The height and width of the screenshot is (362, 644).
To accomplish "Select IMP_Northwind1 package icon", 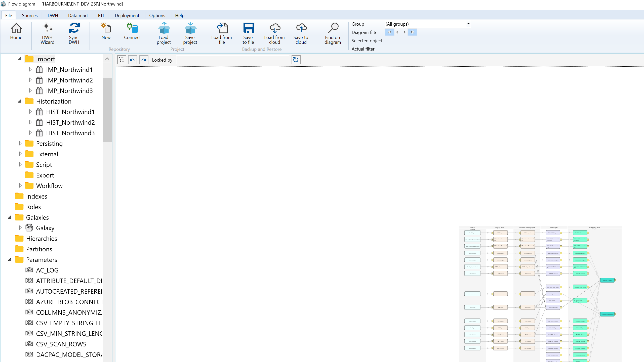I will click(39, 70).
